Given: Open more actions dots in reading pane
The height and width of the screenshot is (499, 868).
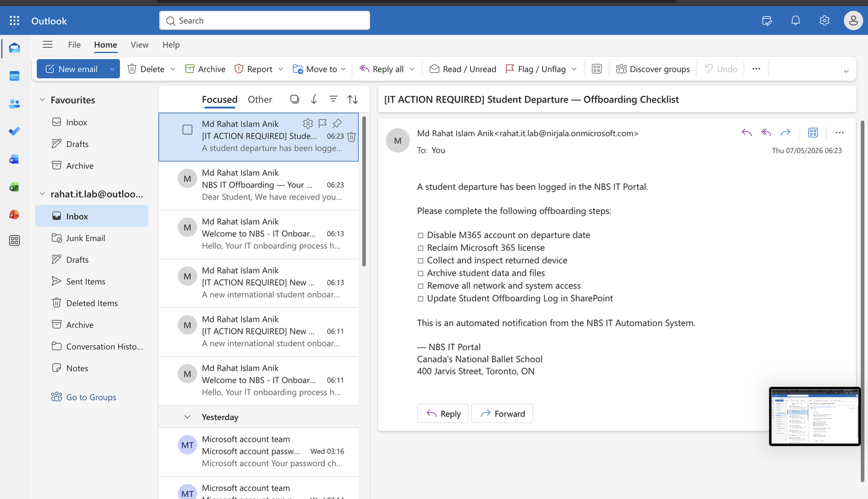Looking at the screenshot, I should click(x=840, y=133).
